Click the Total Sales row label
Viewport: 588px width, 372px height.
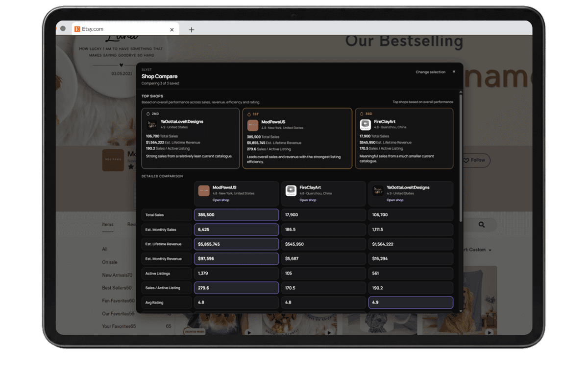pos(167,215)
